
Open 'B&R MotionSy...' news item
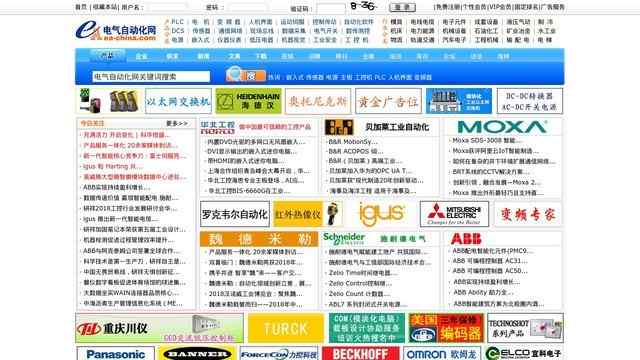[353, 142]
